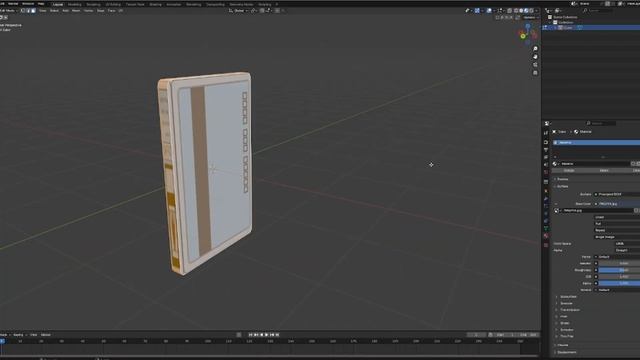The width and height of the screenshot is (640, 360).
Task: Open the Texture properties tab
Action: point(546,245)
